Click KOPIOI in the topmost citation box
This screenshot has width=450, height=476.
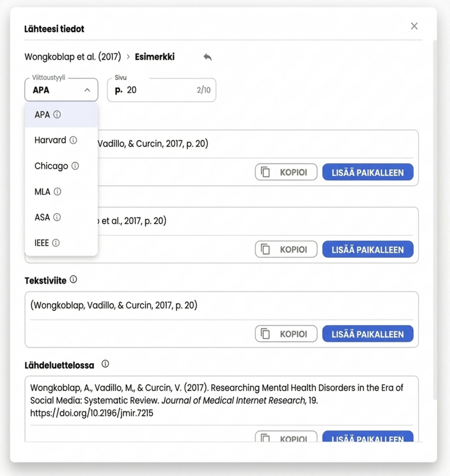point(286,172)
